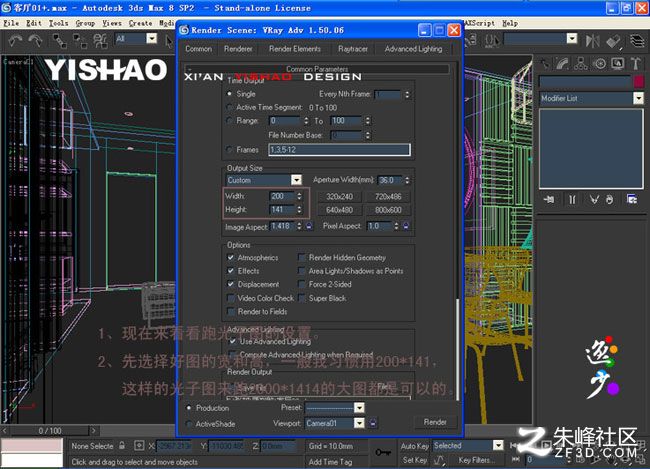This screenshot has height=469, width=650.
Task: Choose the 720x486 size preset
Action: (x=388, y=197)
